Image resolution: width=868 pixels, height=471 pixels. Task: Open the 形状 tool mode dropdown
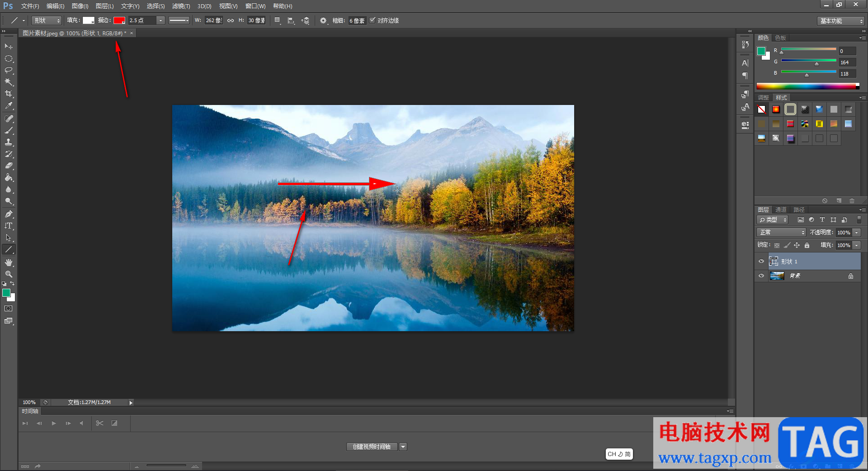click(47, 20)
